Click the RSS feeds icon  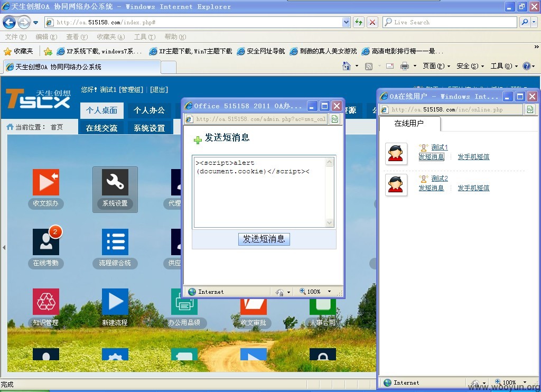tap(369, 66)
